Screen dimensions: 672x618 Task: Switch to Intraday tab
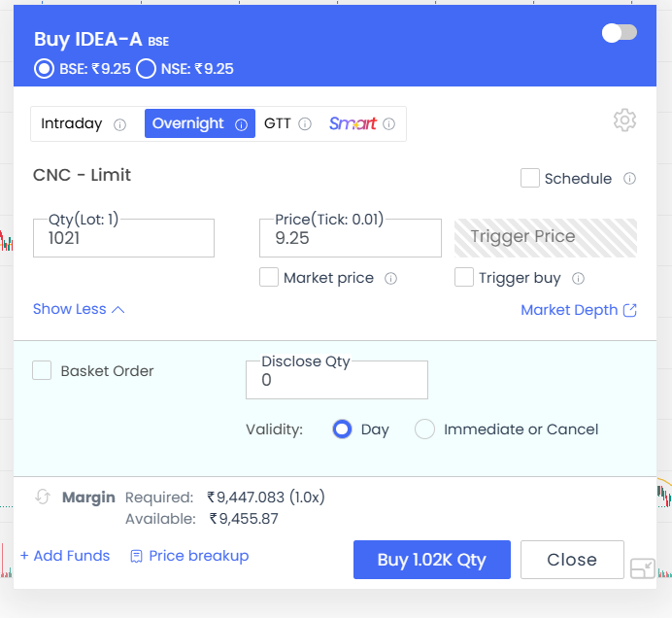tap(72, 123)
